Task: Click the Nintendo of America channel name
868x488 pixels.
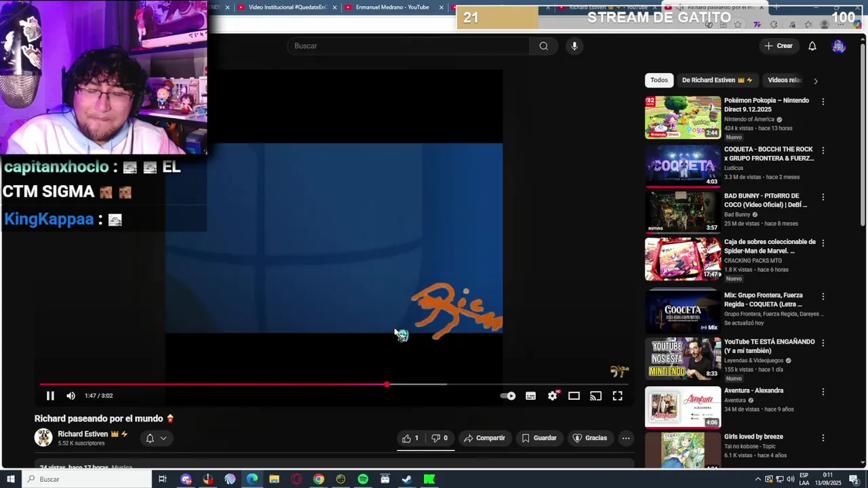Action: (x=749, y=119)
